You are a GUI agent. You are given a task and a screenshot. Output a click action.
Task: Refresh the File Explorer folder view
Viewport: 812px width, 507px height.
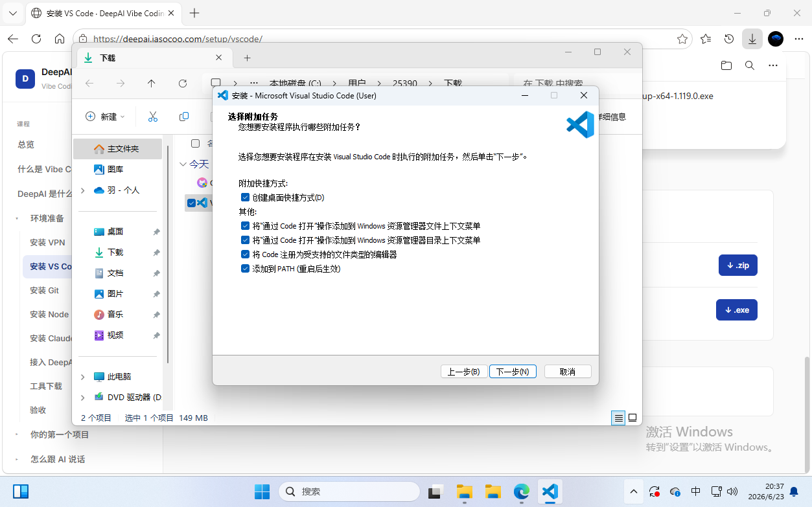coord(183,84)
